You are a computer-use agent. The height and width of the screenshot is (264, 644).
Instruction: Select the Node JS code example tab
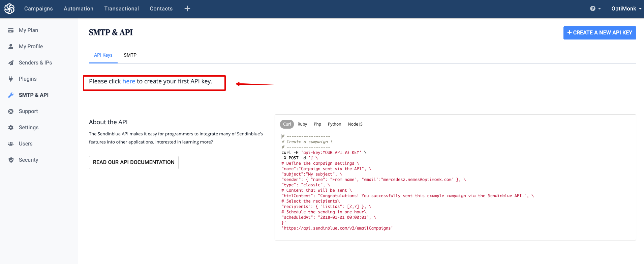tap(355, 124)
